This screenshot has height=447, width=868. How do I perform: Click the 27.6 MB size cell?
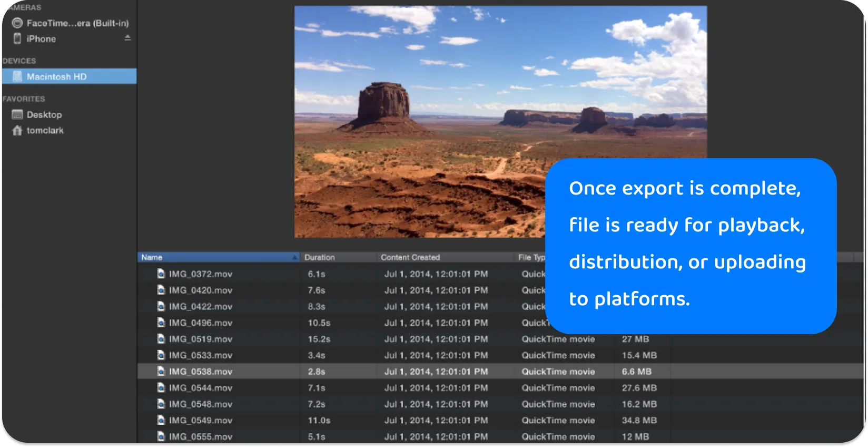[639, 388]
